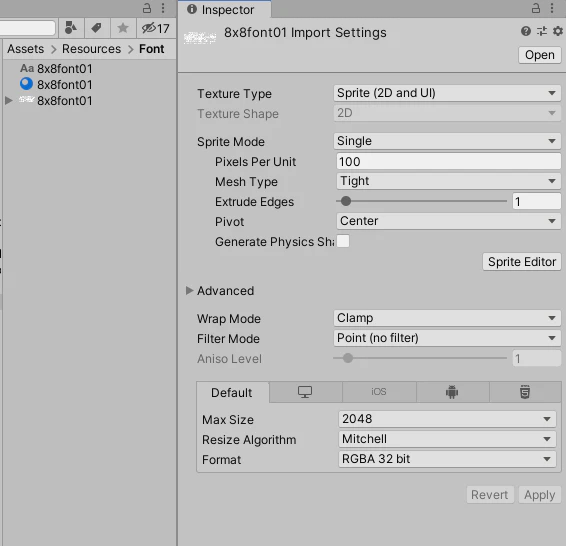Switch to the Android platform tab
Screen dimensions: 566x546
452,392
